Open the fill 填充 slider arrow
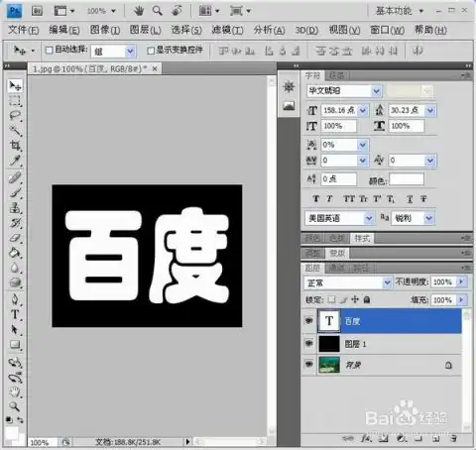The image size is (476, 450). [x=461, y=299]
